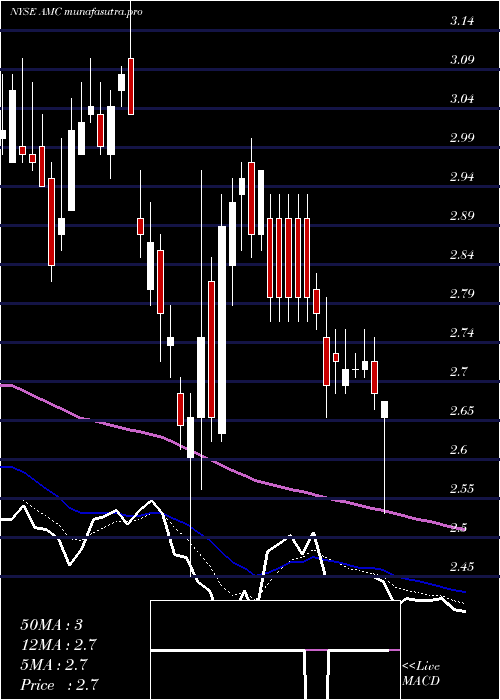Click the 2.94 price axis label
Screen dimensions: 500x700
coord(462,177)
